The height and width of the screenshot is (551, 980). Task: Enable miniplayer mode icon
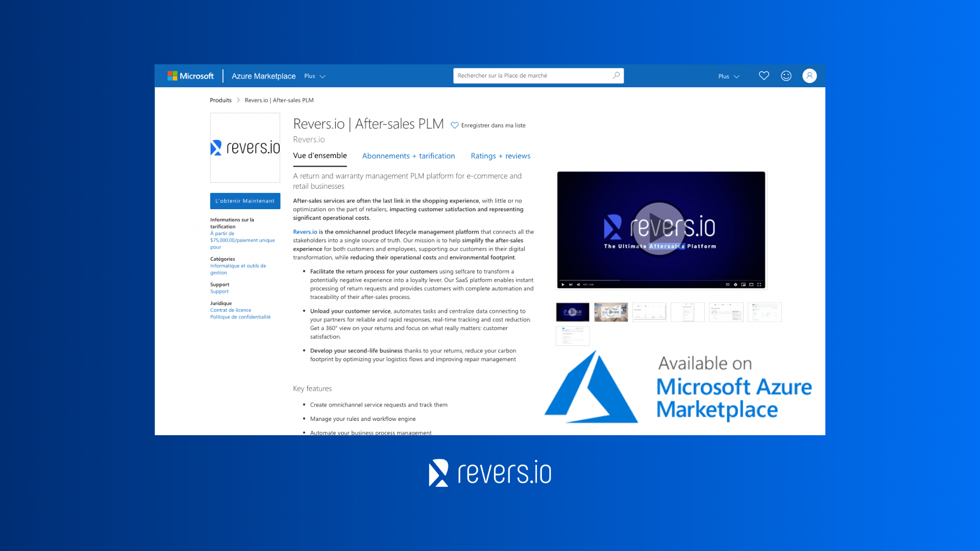point(743,285)
